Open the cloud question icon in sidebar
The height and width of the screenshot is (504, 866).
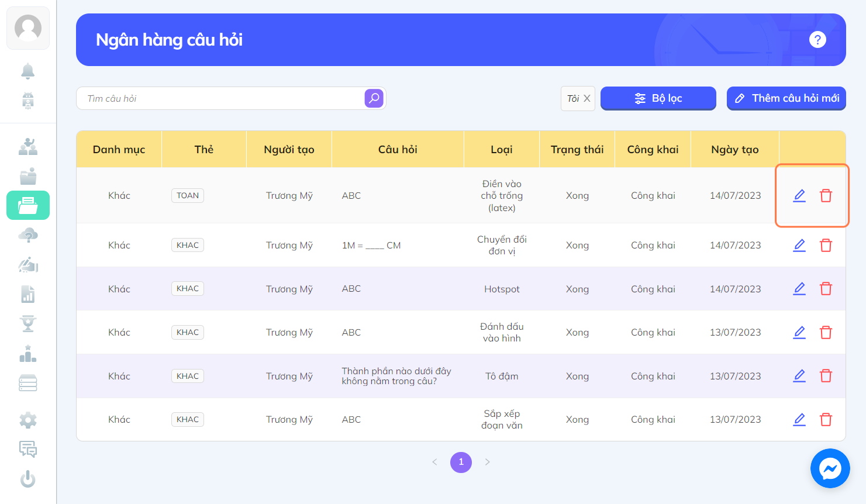point(28,236)
